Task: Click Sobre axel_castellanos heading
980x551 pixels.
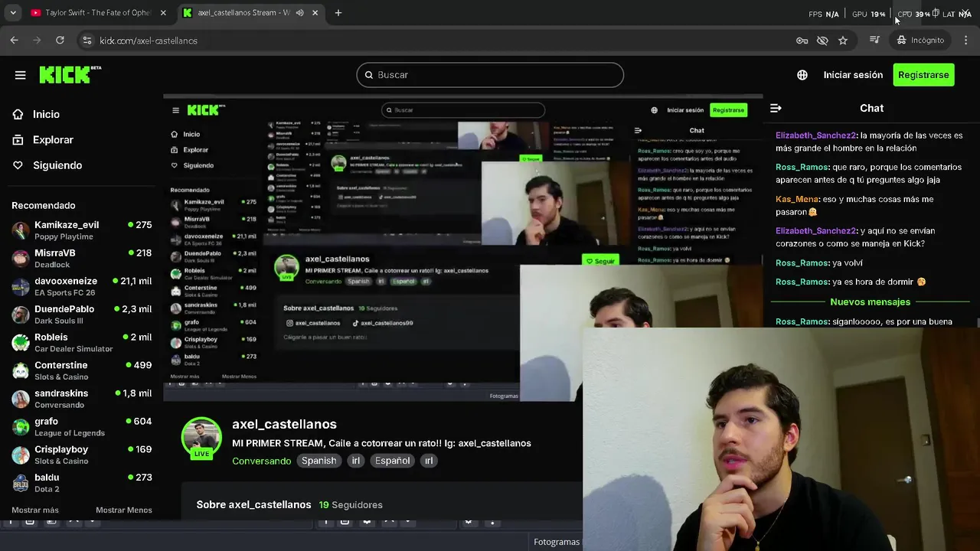Action: 253,505
